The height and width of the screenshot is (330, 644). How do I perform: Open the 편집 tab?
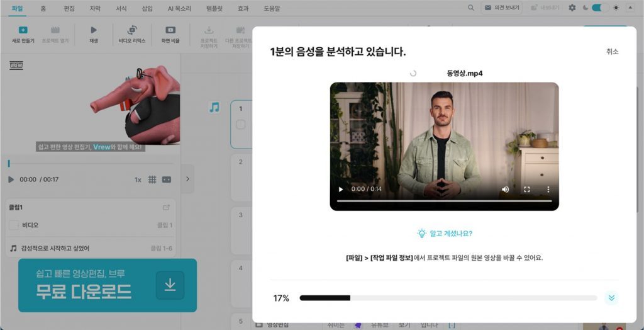(69, 8)
